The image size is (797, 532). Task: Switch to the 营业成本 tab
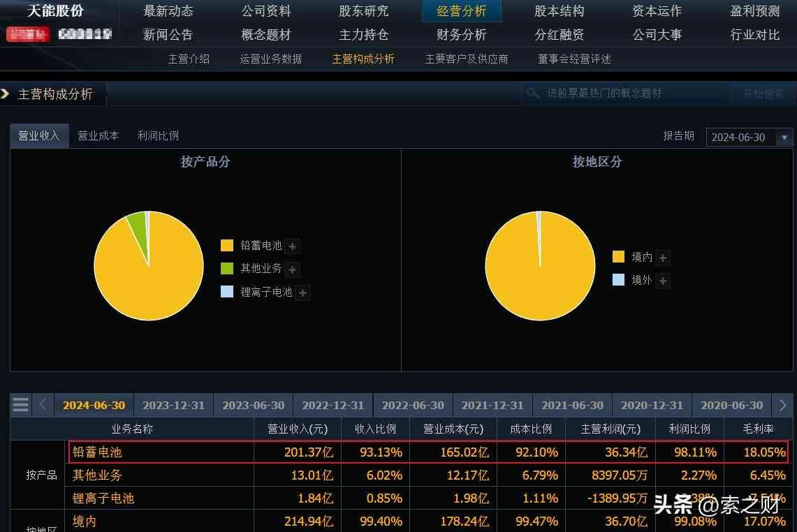click(x=98, y=136)
